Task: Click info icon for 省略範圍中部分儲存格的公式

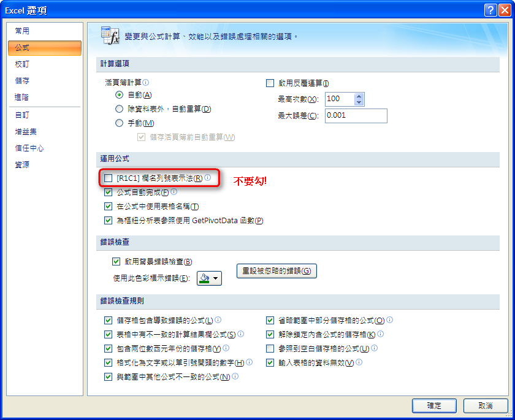Action: [x=389, y=319]
